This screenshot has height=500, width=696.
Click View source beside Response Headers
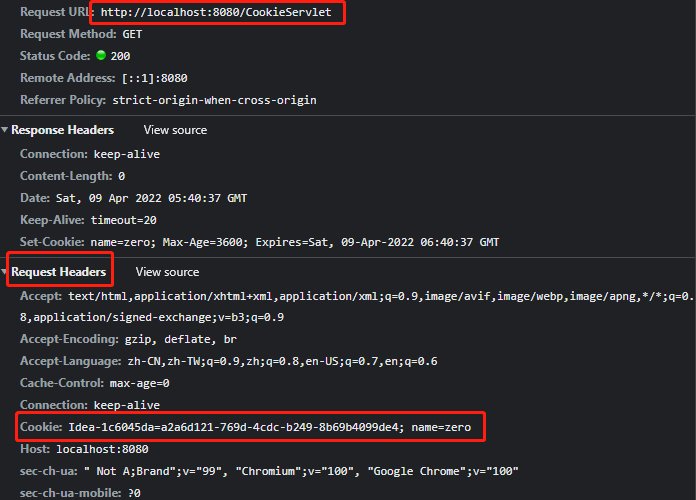click(x=175, y=130)
